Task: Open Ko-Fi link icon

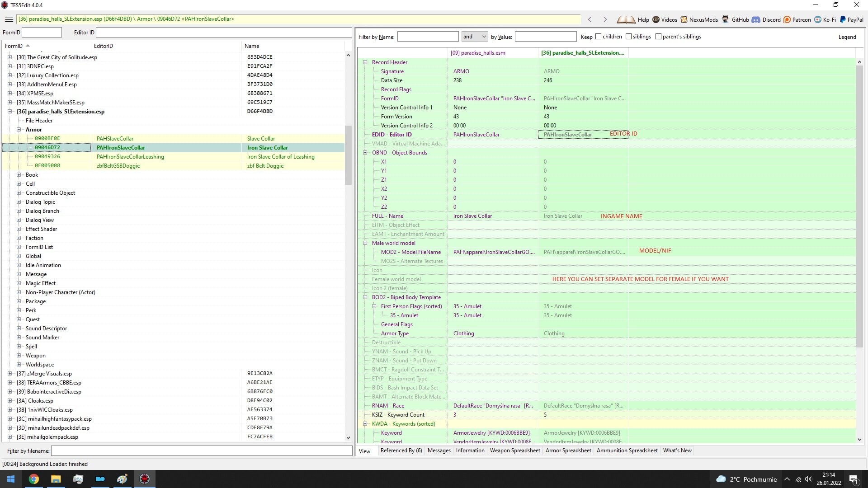Action: (x=818, y=19)
